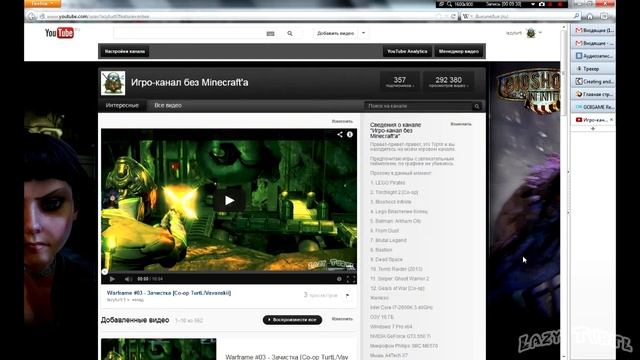640x360 pixels.
Task: Switch to the Интересное tab
Action: [122, 105]
